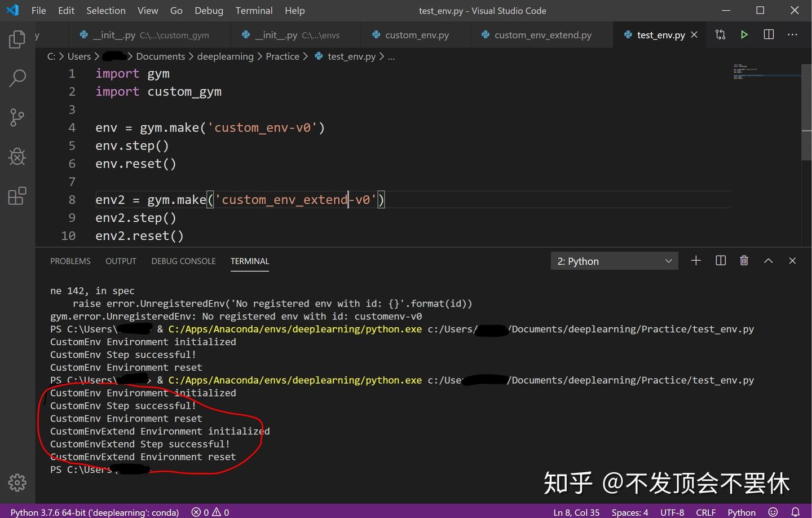Open the 2: Python terminal selector
Image resolution: width=812 pixels, height=518 pixels.
[614, 261]
